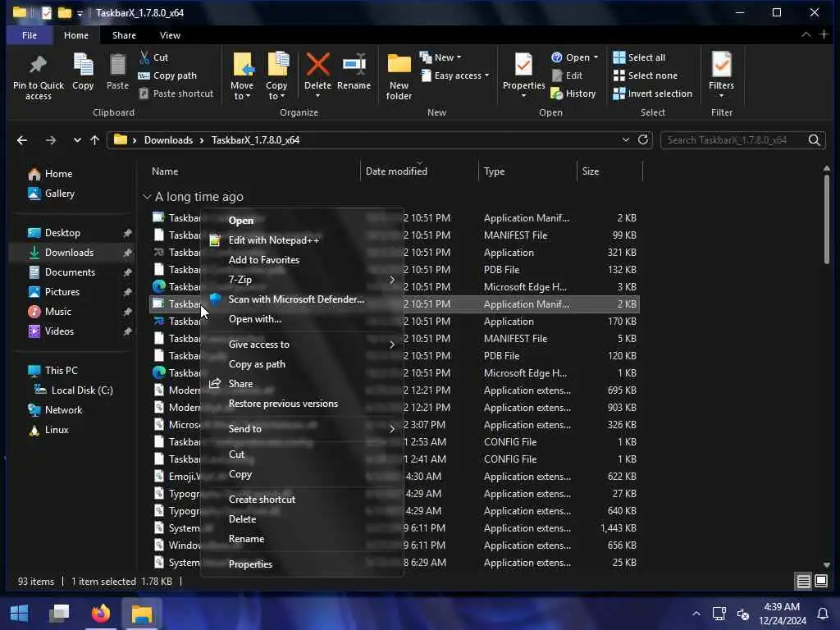Viewport: 840px width, 630px height.
Task: Sort by the Type column header
Action: coord(527,171)
